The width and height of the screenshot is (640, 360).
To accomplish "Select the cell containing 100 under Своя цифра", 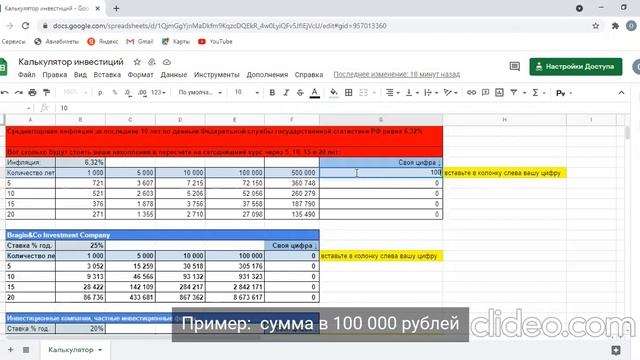I will click(381, 173).
